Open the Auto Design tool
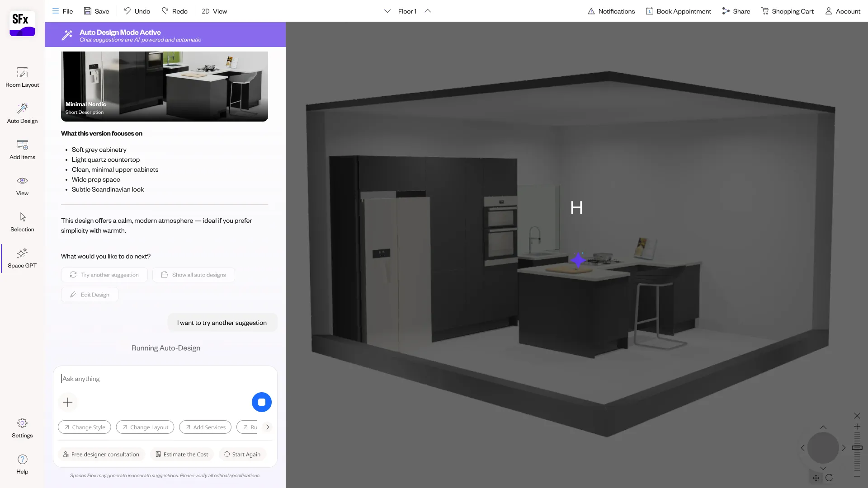The width and height of the screenshot is (868, 488). point(22,113)
